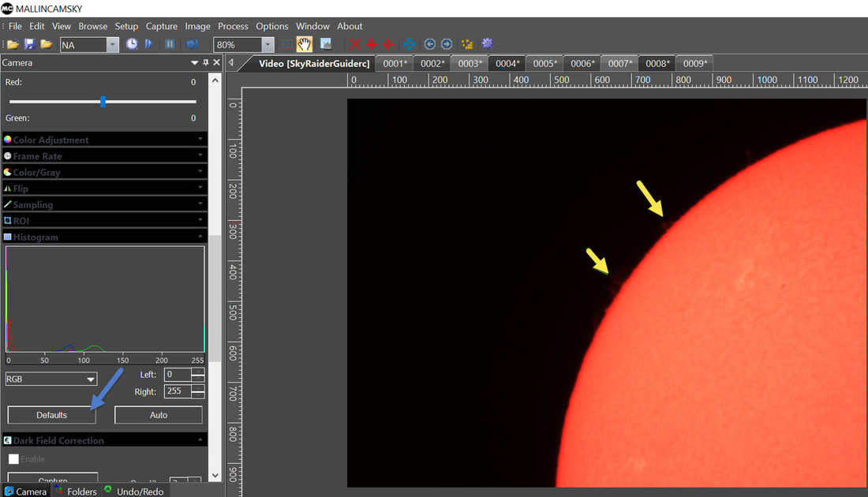Image resolution: width=868 pixels, height=497 pixels.
Task: Collapse the Histogram section
Action: pyautogui.click(x=105, y=237)
